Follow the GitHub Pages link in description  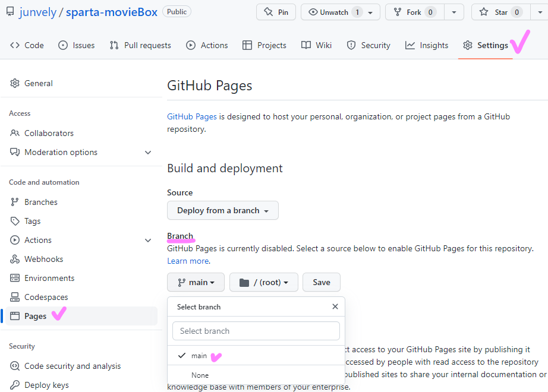pyautogui.click(x=192, y=116)
